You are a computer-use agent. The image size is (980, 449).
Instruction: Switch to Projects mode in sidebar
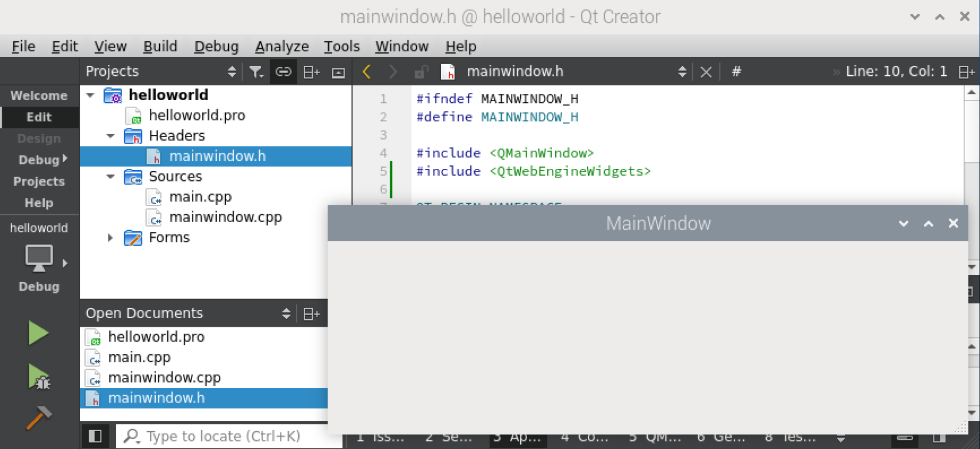point(39,181)
